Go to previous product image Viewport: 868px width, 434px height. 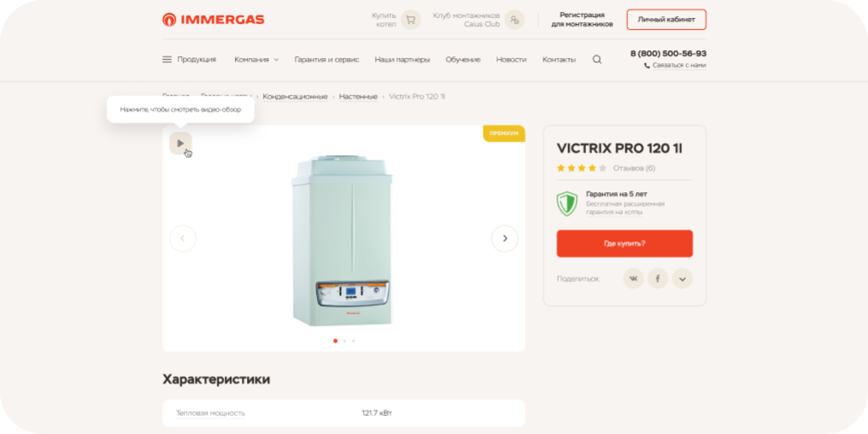pos(183,238)
